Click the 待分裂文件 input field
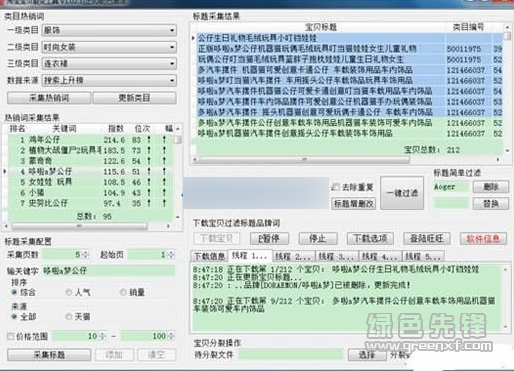The height and width of the screenshot is (371, 514). (291, 355)
